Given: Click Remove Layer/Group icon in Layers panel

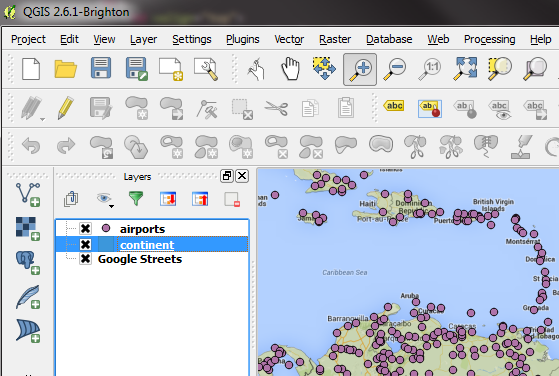Looking at the screenshot, I should click(x=232, y=200).
